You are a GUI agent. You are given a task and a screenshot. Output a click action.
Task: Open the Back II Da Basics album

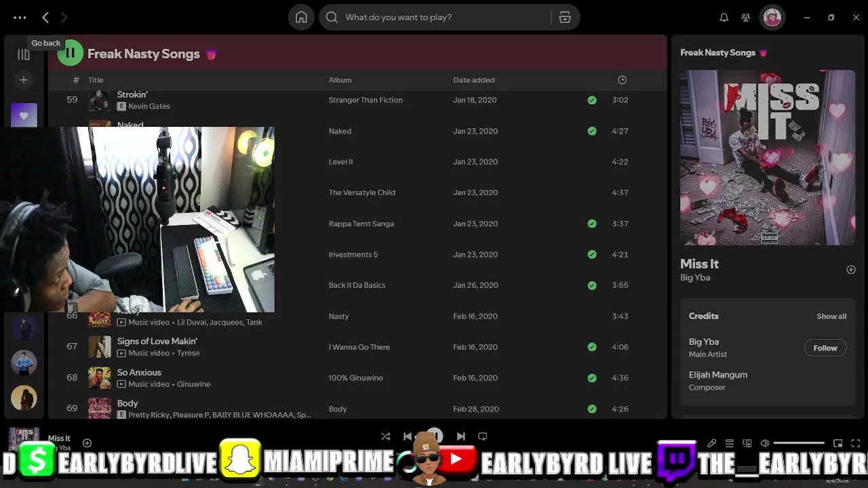coord(357,285)
